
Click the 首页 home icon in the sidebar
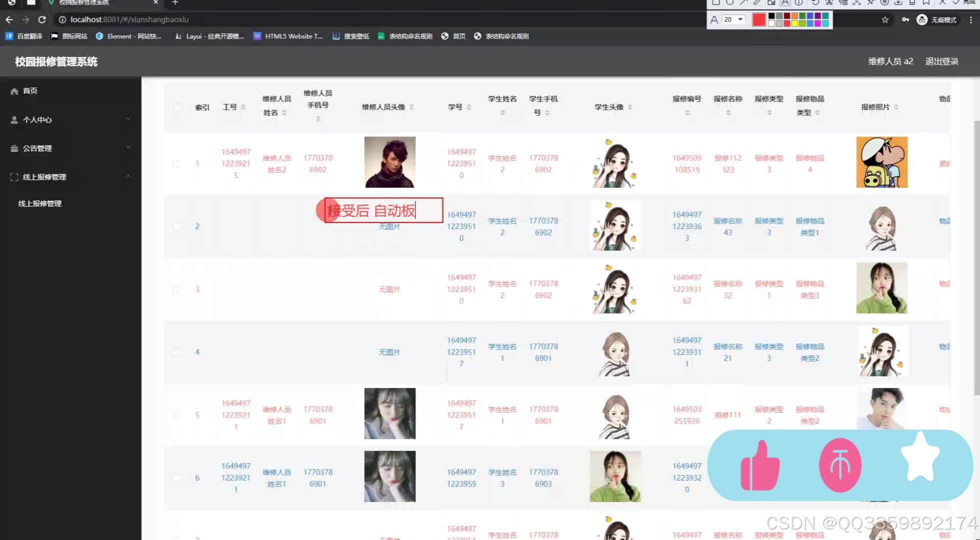(14, 90)
